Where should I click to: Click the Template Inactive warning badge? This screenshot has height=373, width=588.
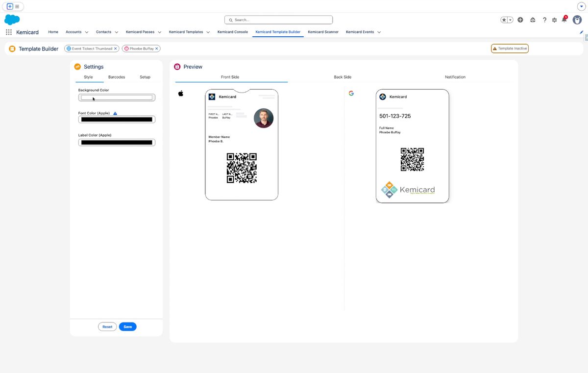pyautogui.click(x=510, y=49)
